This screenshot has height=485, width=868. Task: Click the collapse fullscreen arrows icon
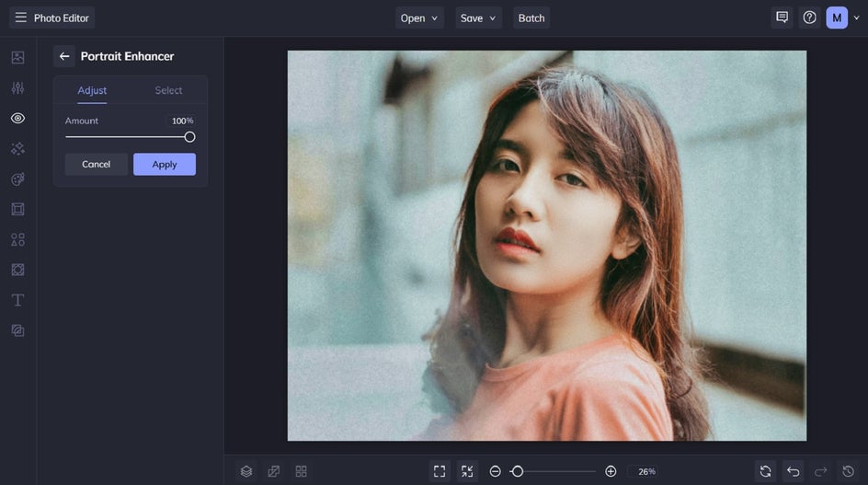467,471
